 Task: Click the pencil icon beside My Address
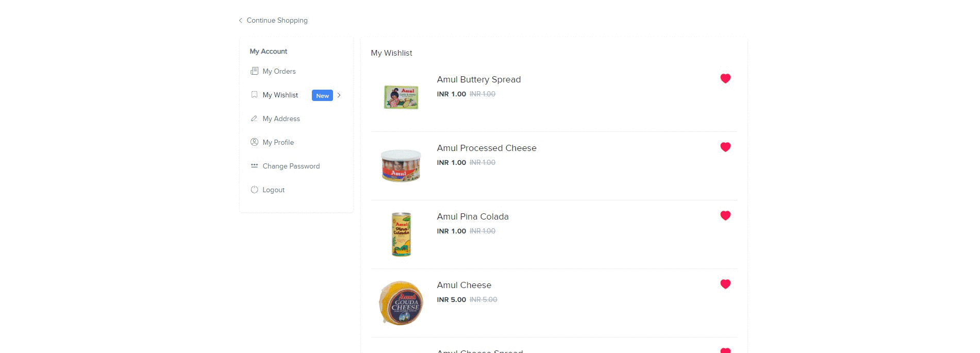[x=254, y=119]
